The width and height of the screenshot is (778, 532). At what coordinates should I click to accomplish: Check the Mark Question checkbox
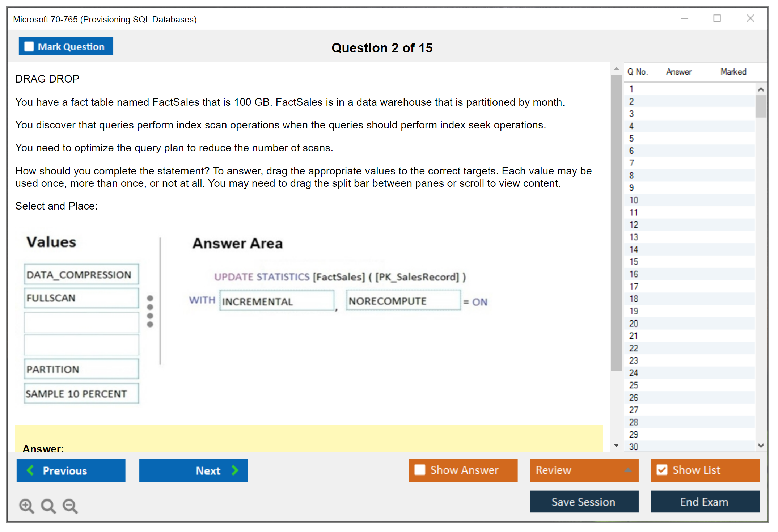pyautogui.click(x=29, y=46)
